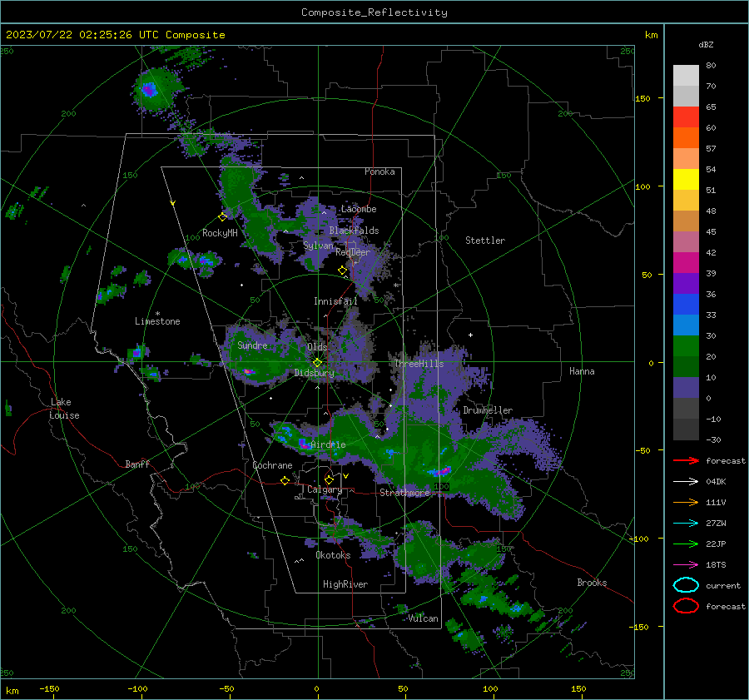
Task: Click the Banff town label
Action: [137, 464]
